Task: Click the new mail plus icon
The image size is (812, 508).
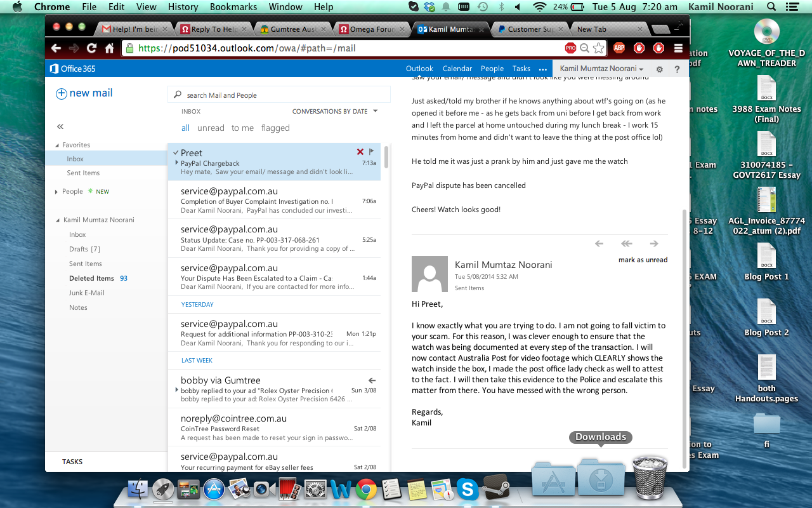Action: [x=62, y=93]
